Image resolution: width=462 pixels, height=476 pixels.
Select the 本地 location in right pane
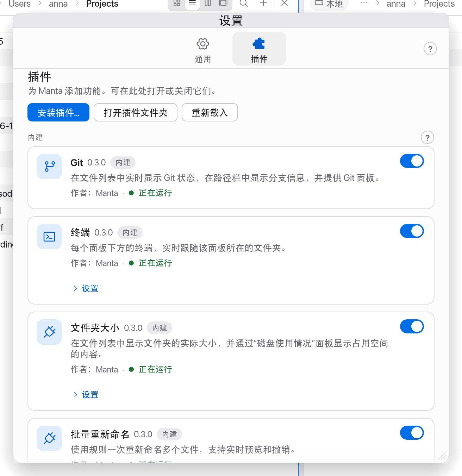coord(329,4)
